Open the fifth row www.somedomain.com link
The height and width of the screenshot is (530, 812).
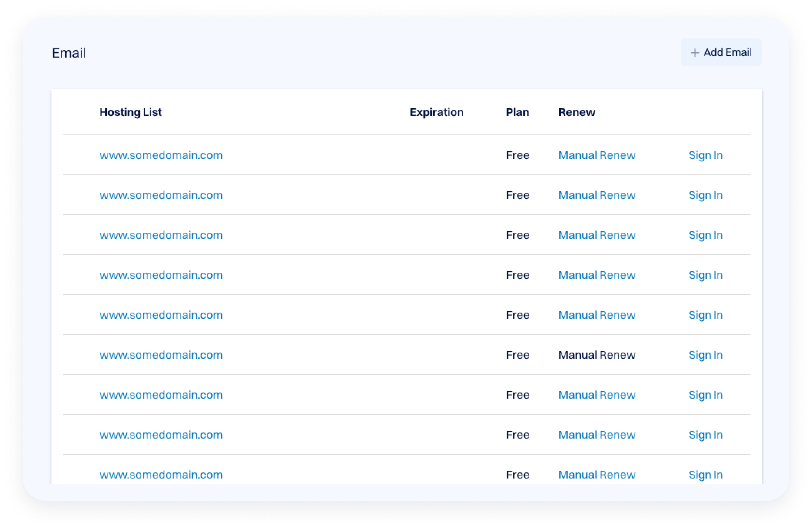[161, 315]
